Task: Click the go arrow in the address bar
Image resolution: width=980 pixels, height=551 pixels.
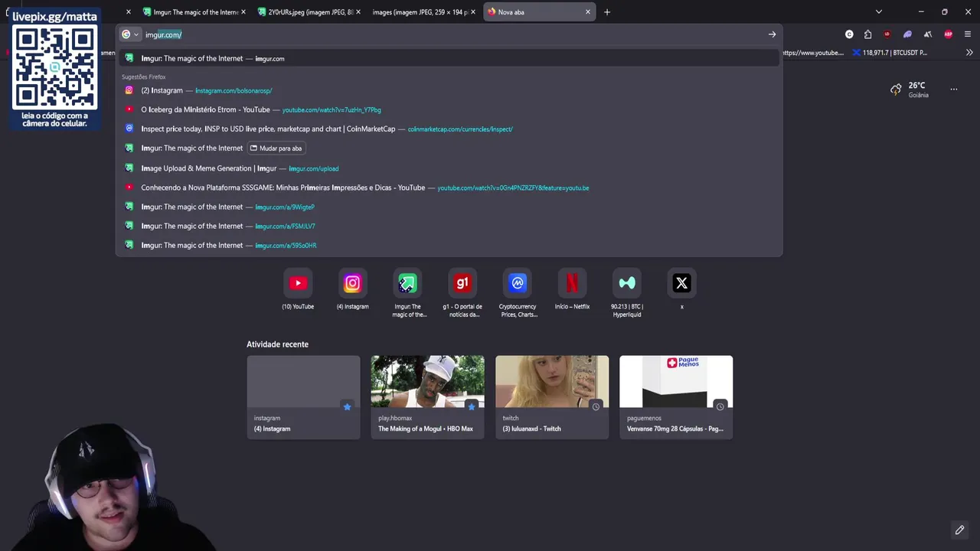Action: coord(772,34)
